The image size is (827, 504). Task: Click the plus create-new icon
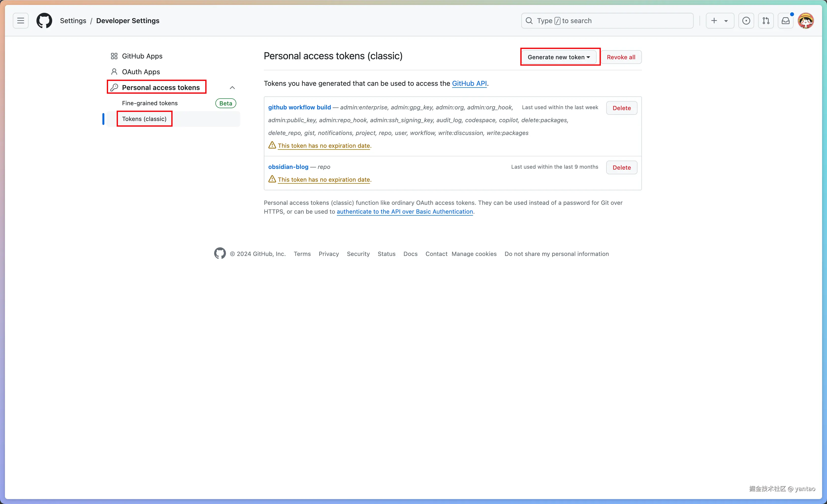(714, 21)
